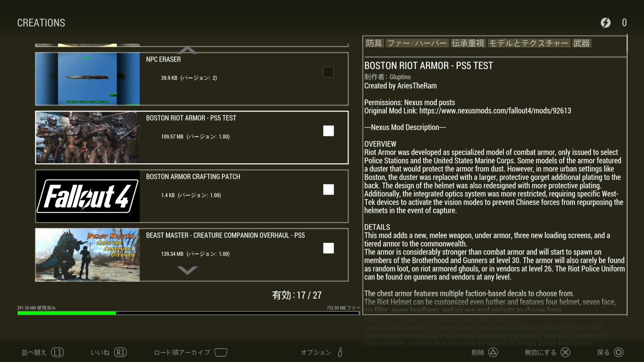The image size is (644, 362).
Task: Toggle Boston Riot Armor PS5 Test checkbox
Action: (328, 131)
